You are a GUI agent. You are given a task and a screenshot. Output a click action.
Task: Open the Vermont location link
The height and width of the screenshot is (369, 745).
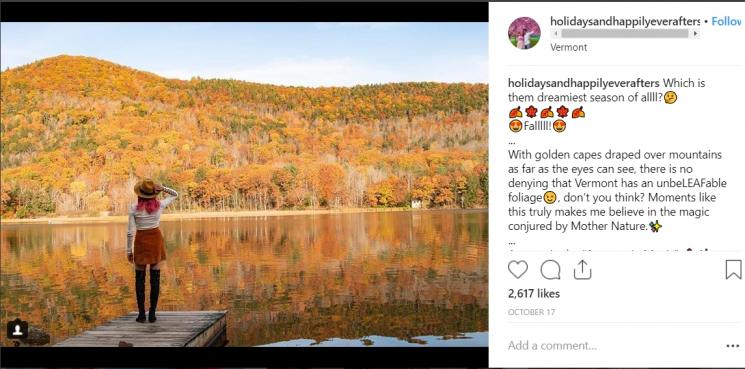tap(568, 47)
